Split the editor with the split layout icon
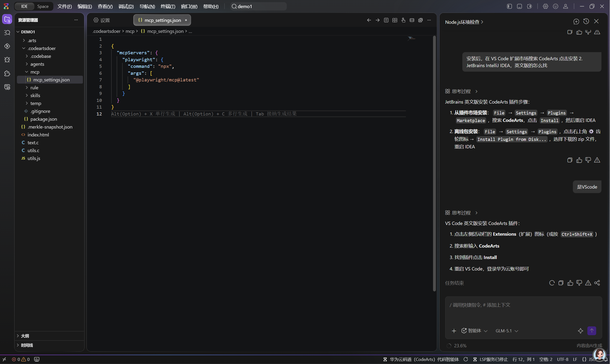Viewport: 610px width, 364px height. pyautogui.click(x=412, y=20)
